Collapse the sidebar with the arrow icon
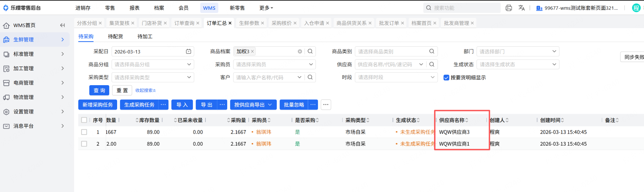This screenshot has height=192, width=644. coord(62,25)
